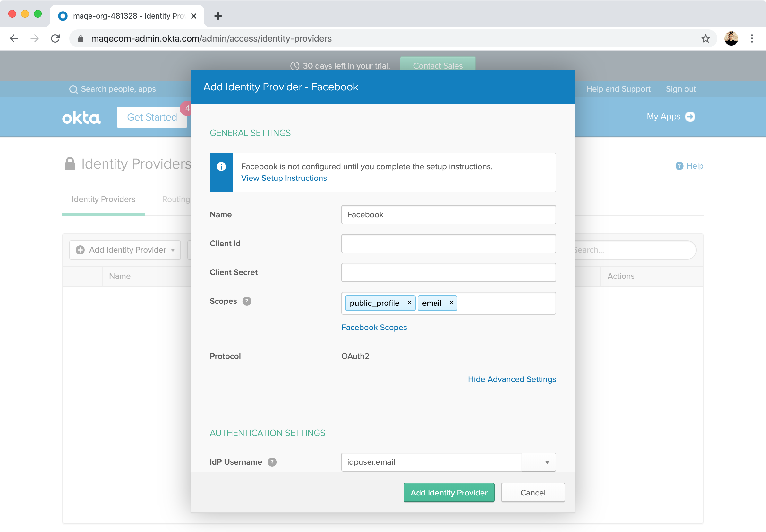Image resolution: width=766 pixels, height=532 pixels.
Task: Cancel the Add Identity Provider dialog
Action: [532, 492]
